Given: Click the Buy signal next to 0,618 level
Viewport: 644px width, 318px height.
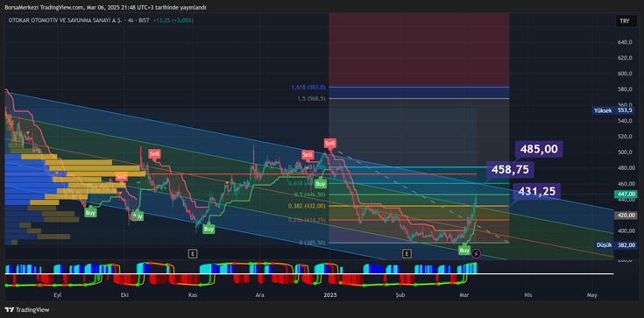Looking at the screenshot, I should 321,184.
